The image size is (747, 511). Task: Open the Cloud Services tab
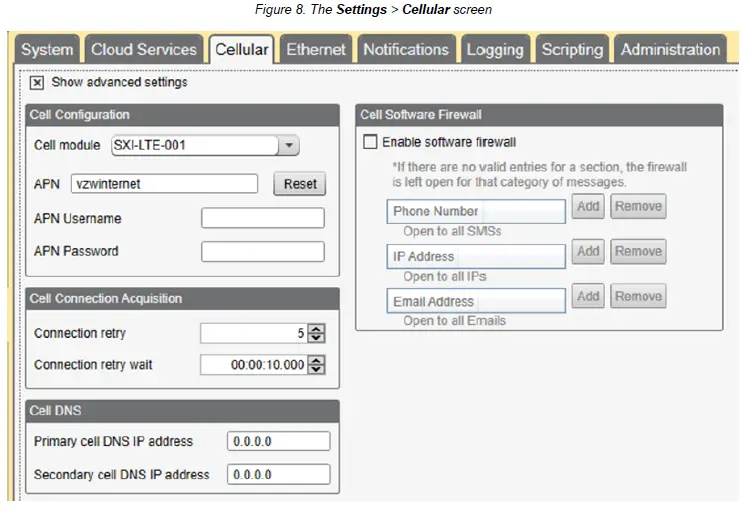144,49
